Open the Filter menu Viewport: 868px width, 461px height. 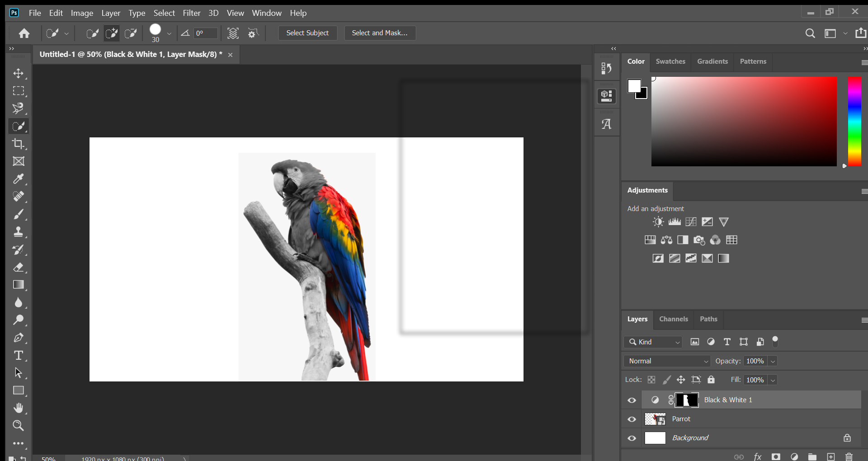click(192, 13)
